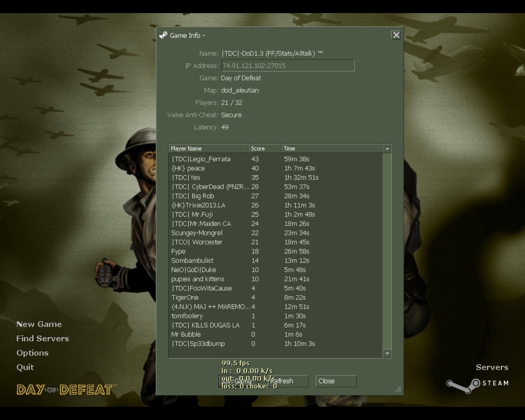Click the Valve Anti-Cheat value Secure
This screenshot has height=420, width=525.
(x=231, y=115)
